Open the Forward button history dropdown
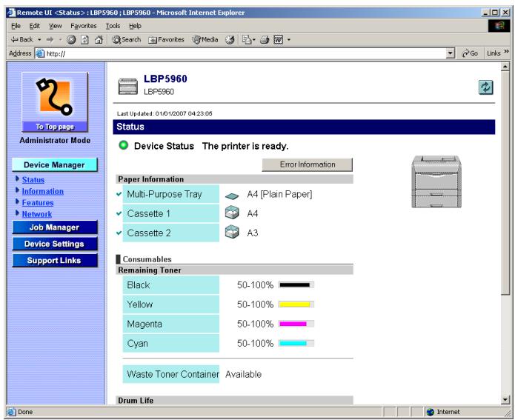515x420 pixels. 60,40
